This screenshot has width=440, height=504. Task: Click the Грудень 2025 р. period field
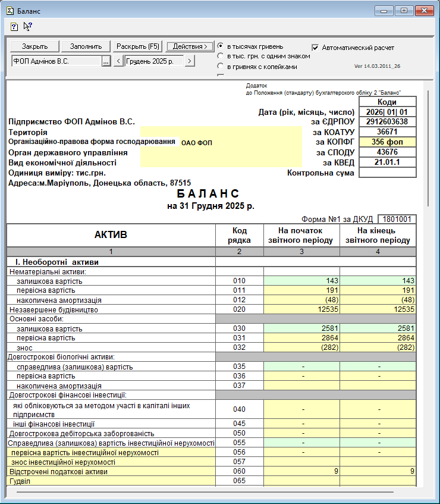coord(154,61)
